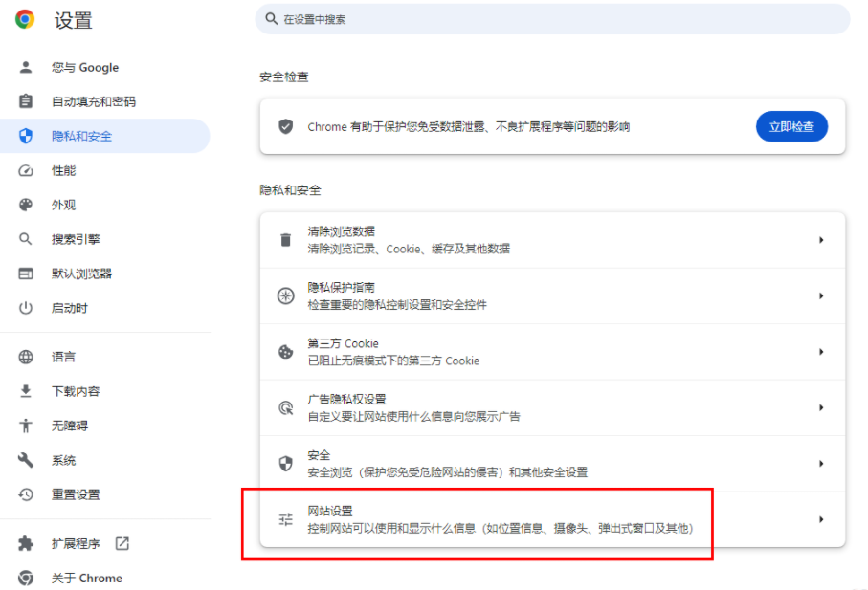Screen dimensions: 868x590
Task: Click the wrench icon beside 系统
Action: click(x=26, y=460)
